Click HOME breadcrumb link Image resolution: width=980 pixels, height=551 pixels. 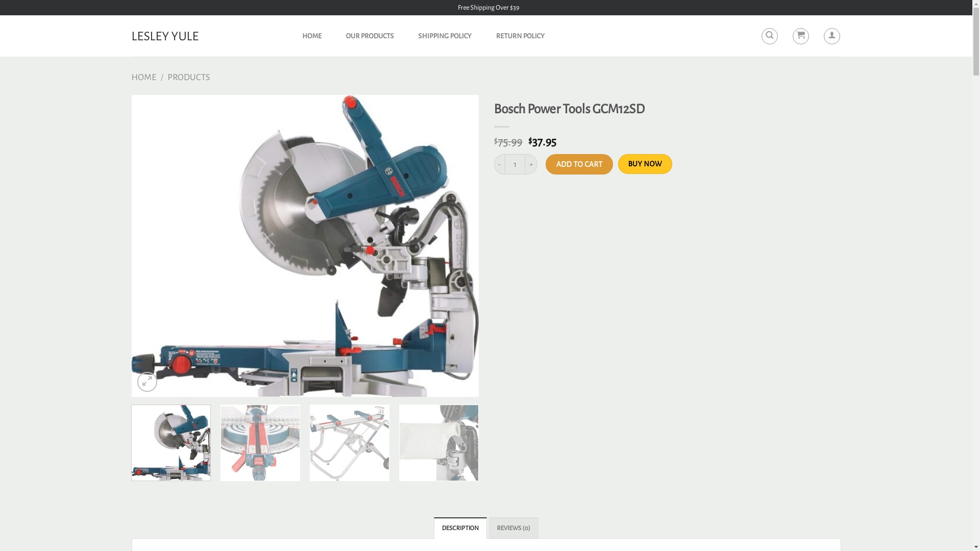coord(144,77)
